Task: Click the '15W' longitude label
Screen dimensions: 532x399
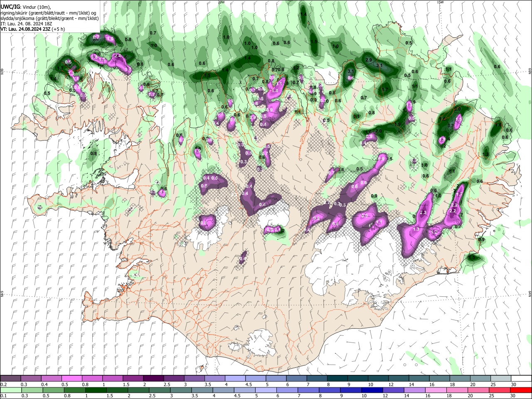Action: [440, 2]
